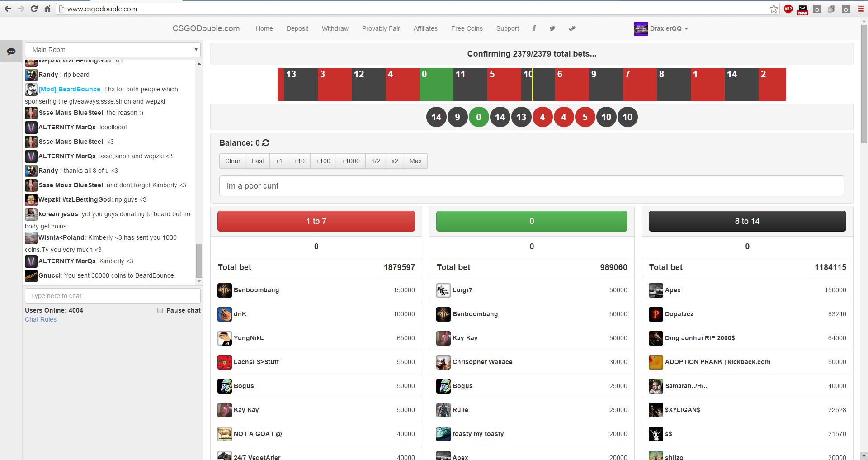Open the Deposit page
This screenshot has height=460, width=868.
pyautogui.click(x=297, y=28)
